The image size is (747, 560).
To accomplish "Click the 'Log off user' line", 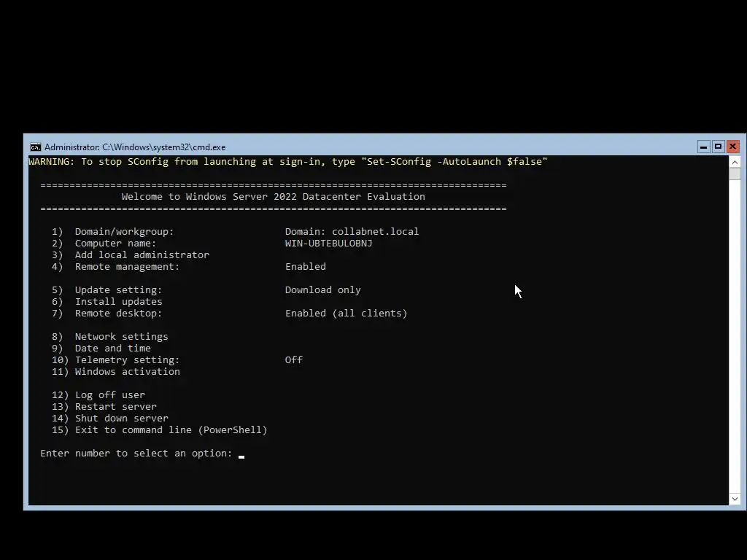I will point(98,394).
